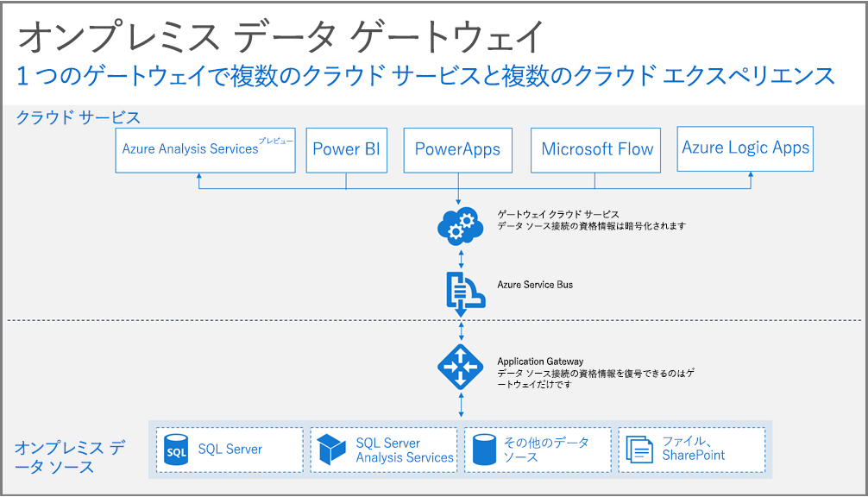Click the Application Gateway diamond icon
This screenshot has width=868, height=497.
tap(461, 367)
